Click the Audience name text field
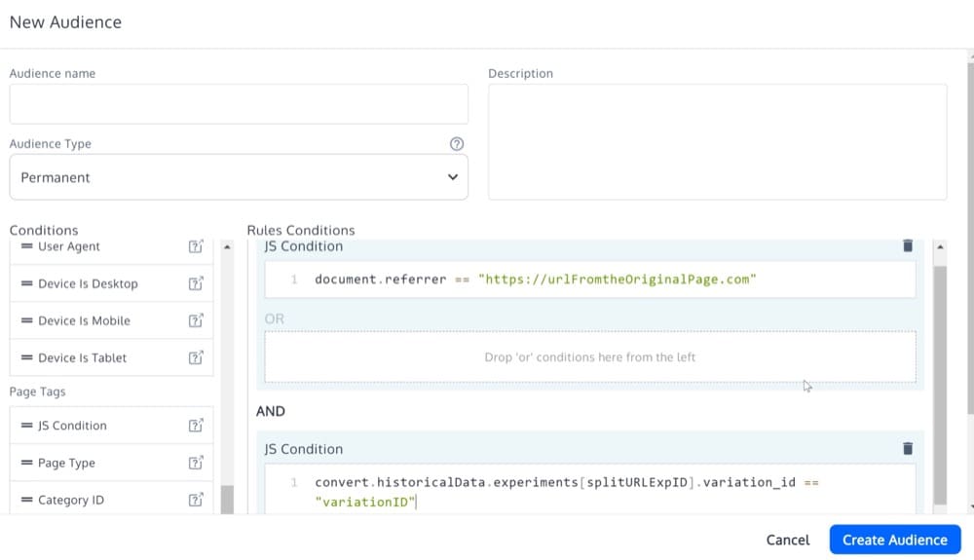Viewport: 974px width, 560px height. [239, 104]
